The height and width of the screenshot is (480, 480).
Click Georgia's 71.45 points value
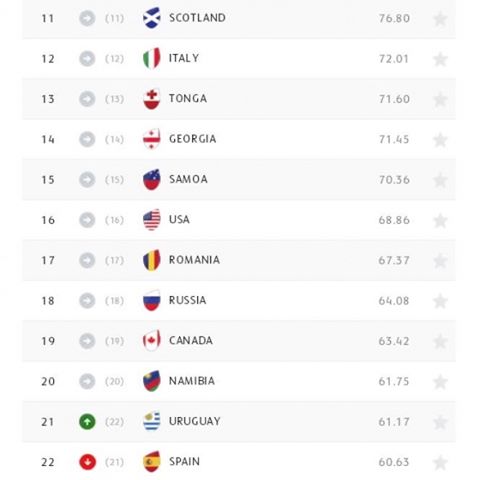pyautogui.click(x=394, y=139)
